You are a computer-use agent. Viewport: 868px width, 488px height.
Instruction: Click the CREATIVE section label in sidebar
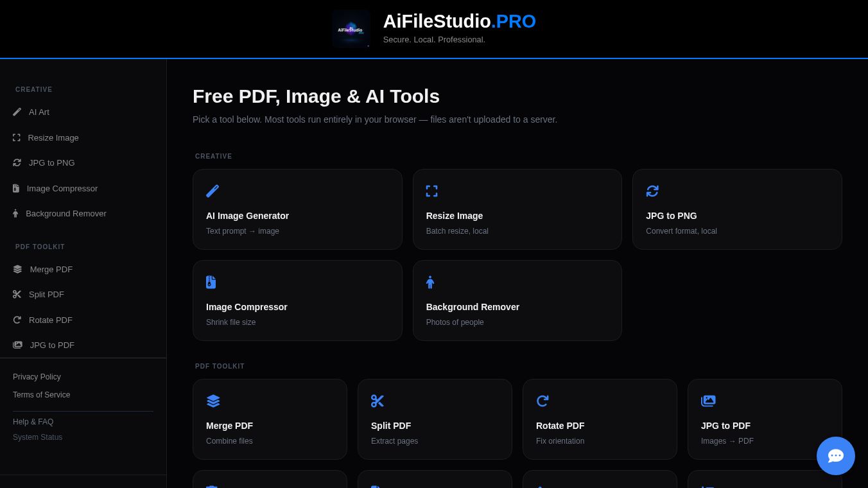[x=34, y=90]
